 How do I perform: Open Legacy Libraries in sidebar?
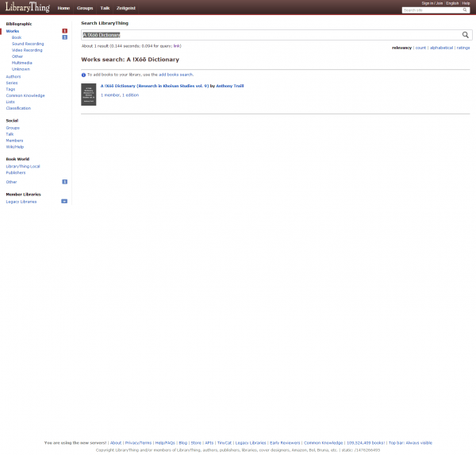click(21, 202)
